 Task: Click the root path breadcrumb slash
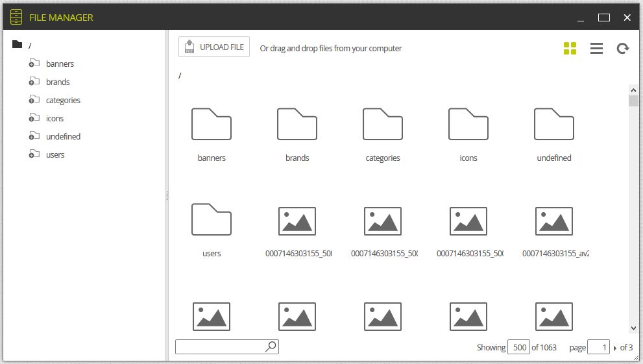pyautogui.click(x=180, y=75)
